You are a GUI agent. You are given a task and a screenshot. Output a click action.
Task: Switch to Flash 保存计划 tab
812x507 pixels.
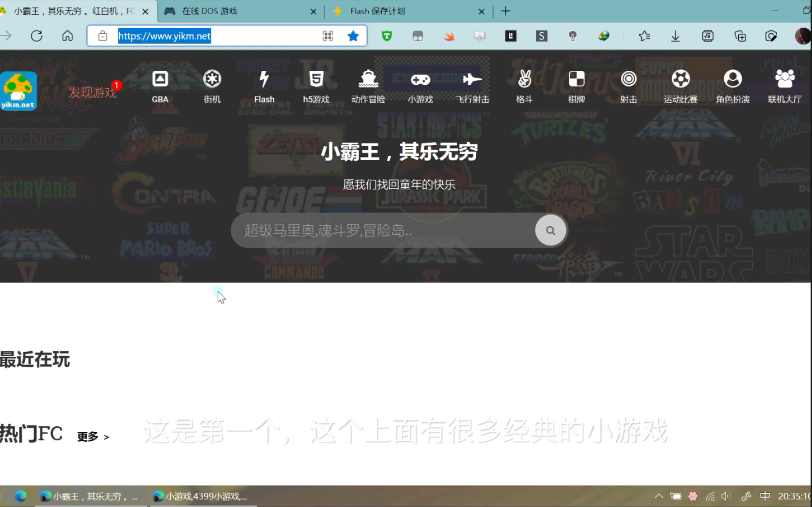(407, 11)
